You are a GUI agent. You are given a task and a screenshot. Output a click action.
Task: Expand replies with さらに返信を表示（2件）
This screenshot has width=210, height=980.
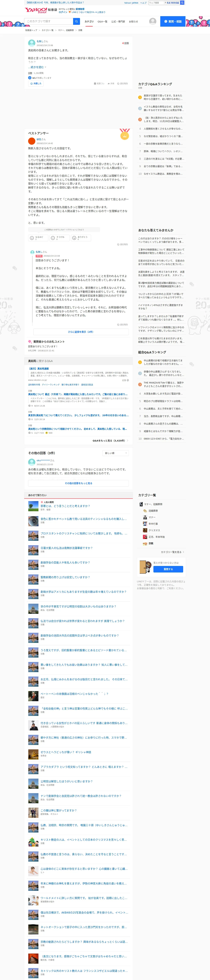tap(80, 332)
